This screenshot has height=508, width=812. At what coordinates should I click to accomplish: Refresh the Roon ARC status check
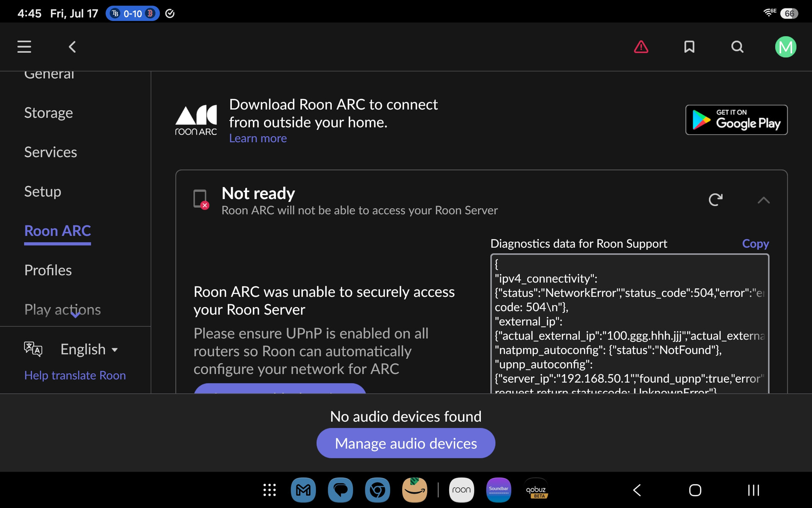click(716, 199)
